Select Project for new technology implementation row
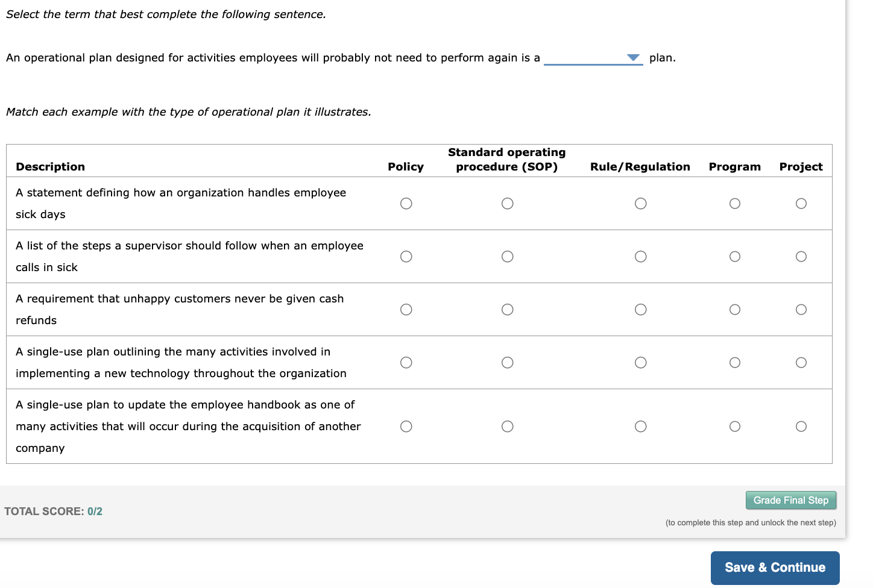The height and width of the screenshot is (588, 873). pos(801,363)
